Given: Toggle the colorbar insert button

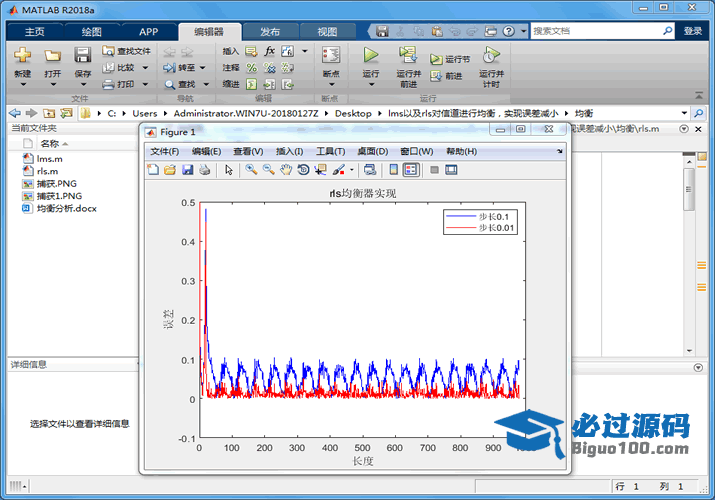Looking at the screenshot, I should [393, 170].
